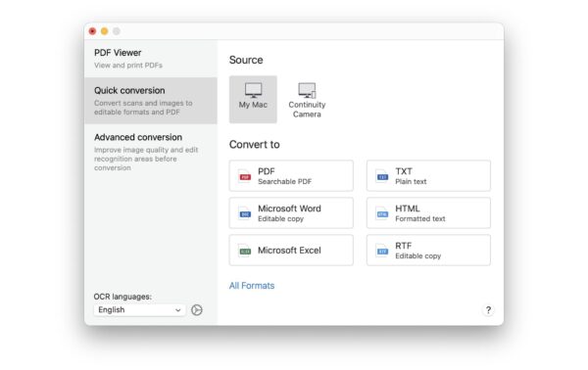
Task: Convert to TXT Plain text
Action: [428, 175]
